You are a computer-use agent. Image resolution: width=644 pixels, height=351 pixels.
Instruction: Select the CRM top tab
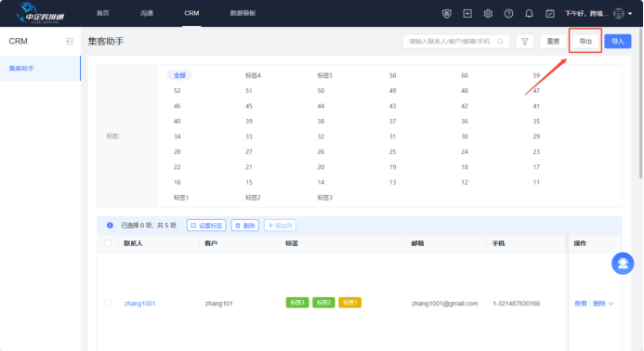click(191, 13)
